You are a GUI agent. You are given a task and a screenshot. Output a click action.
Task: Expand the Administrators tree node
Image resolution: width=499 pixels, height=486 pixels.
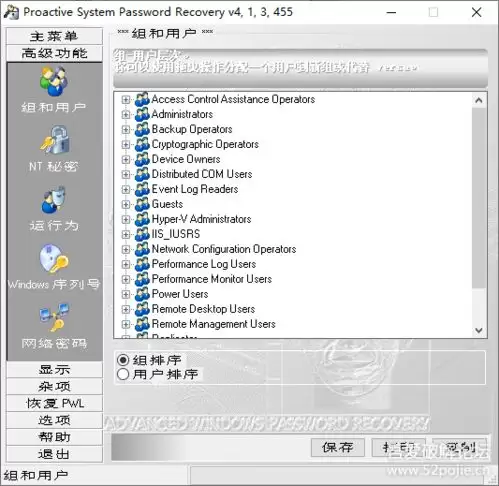coord(126,114)
